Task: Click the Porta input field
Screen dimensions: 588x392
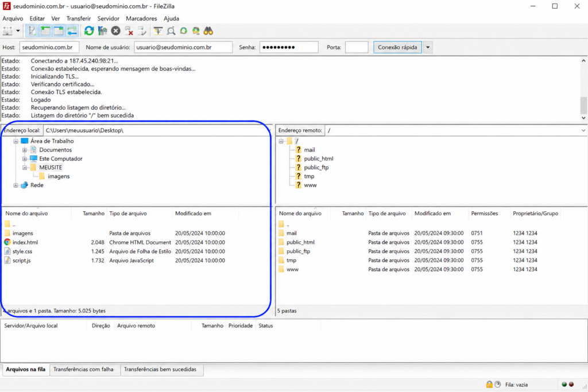Action: 357,47
